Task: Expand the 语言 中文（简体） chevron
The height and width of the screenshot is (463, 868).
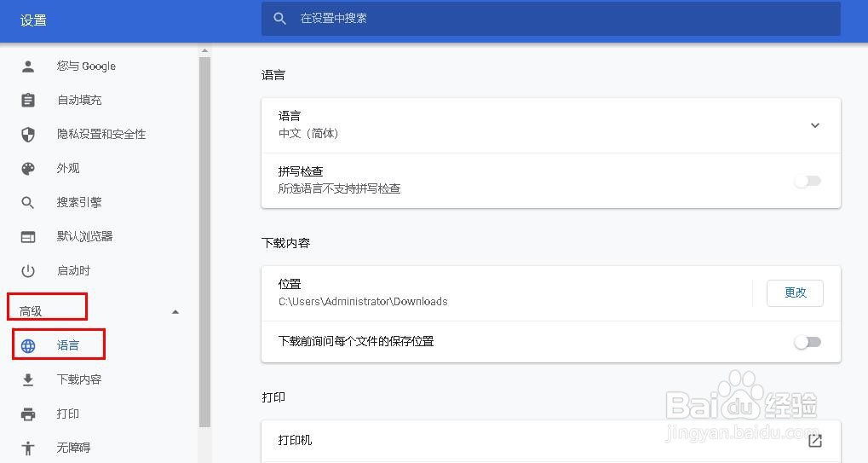Action: (815, 125)
